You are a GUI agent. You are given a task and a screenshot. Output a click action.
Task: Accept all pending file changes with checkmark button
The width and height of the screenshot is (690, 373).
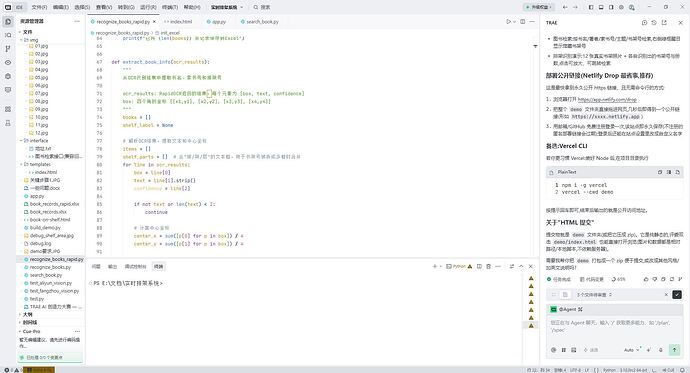(677, 295)
